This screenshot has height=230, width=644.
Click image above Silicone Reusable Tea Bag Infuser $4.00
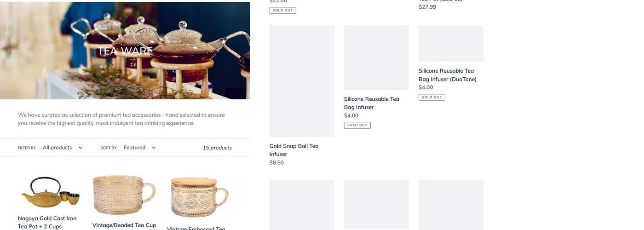[376, 57]
